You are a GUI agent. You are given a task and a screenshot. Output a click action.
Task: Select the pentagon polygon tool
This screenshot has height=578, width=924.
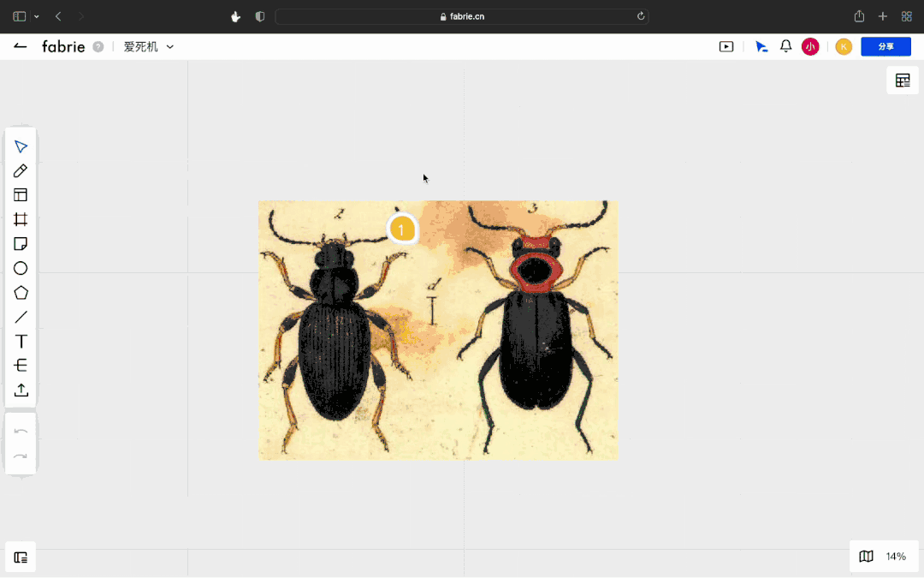pos(21,293)
